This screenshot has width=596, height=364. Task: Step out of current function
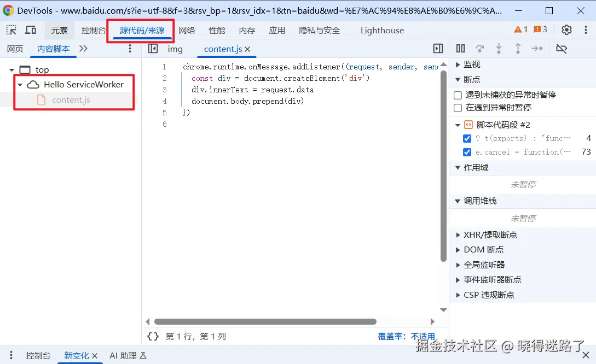pos(518,48)
